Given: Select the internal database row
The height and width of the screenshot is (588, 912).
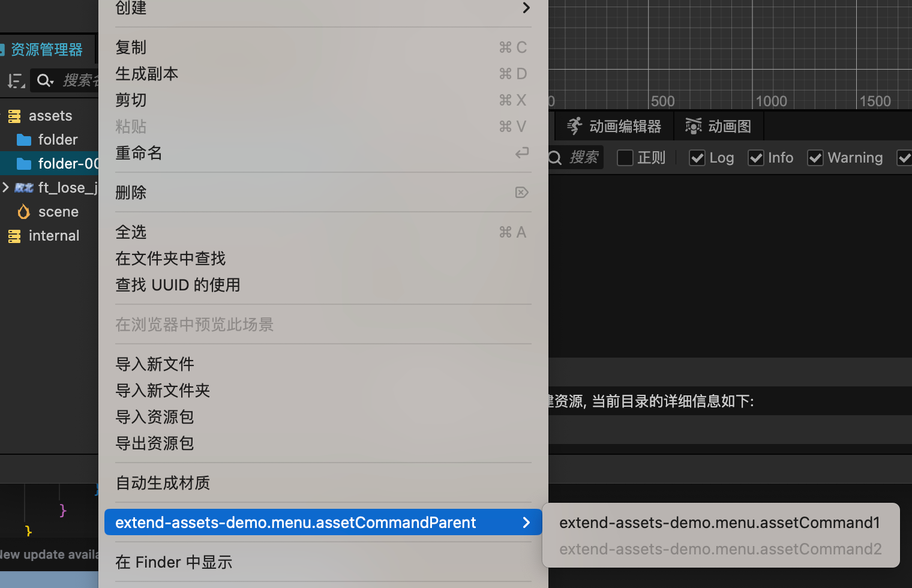Looking at the screenshot, I should click(49, 236).
